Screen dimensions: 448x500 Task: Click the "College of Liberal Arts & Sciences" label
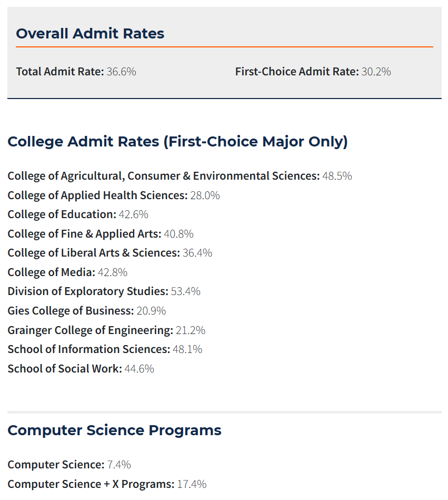click(94, 253)
